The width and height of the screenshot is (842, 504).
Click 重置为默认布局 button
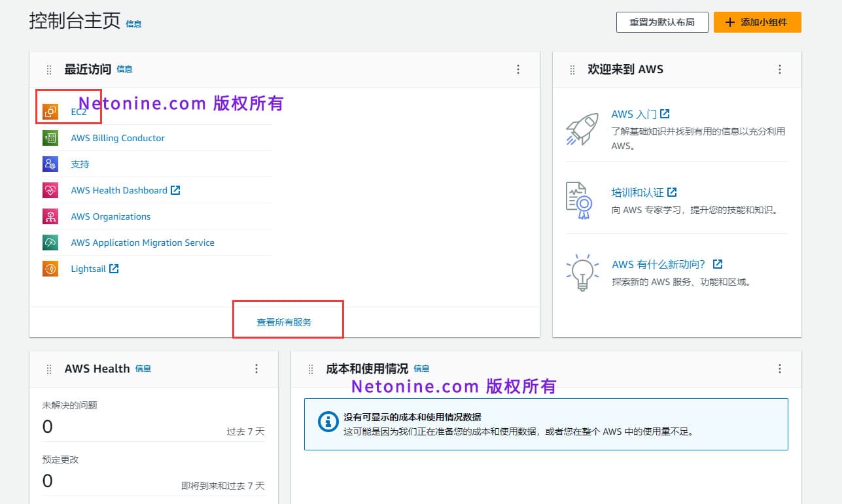[x=662, y=22]
